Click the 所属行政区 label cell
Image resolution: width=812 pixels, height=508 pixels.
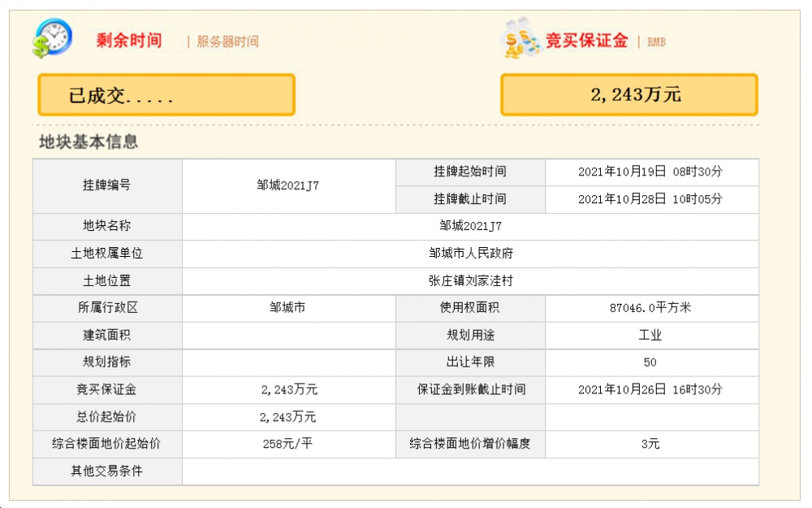107,308
